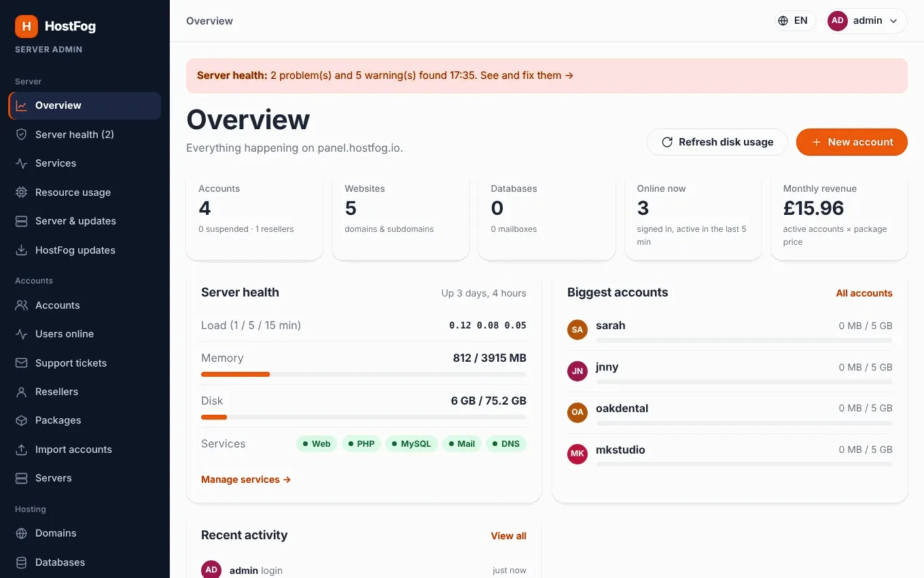
Task: Click the Disk usage progress bar
Action: click(363, 417)
